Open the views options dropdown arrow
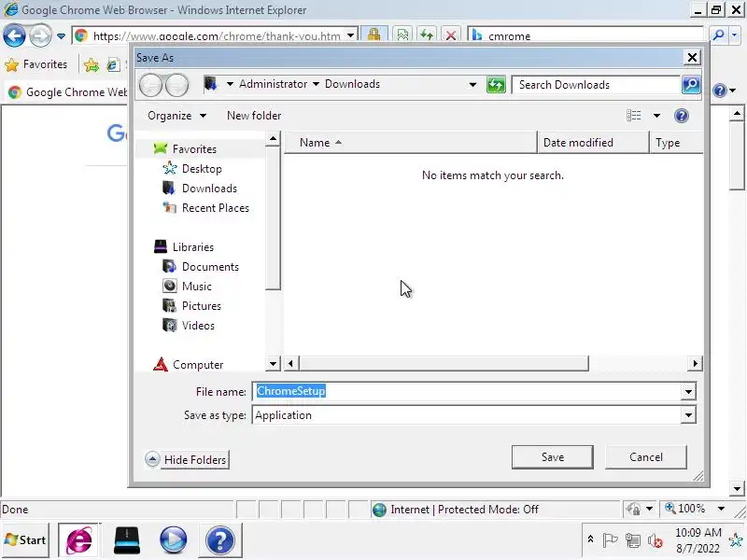This screenshot has width=747, height=560. click(x=656, y=116)
